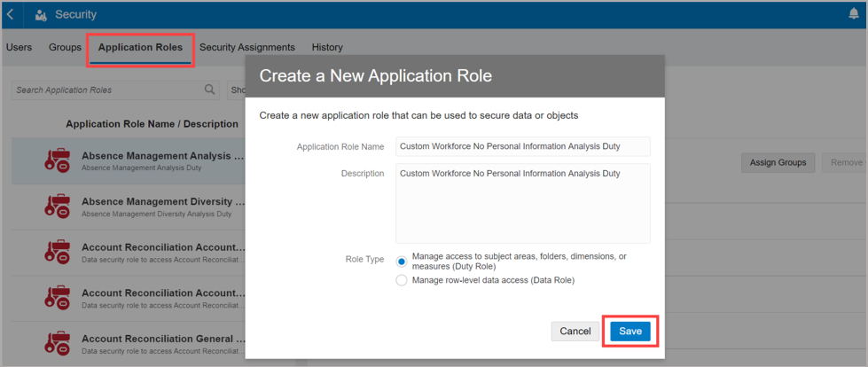Screen dimensions: 868x367
Task: Click the first Account Reconciliation role icon
Action: [58, 252]
